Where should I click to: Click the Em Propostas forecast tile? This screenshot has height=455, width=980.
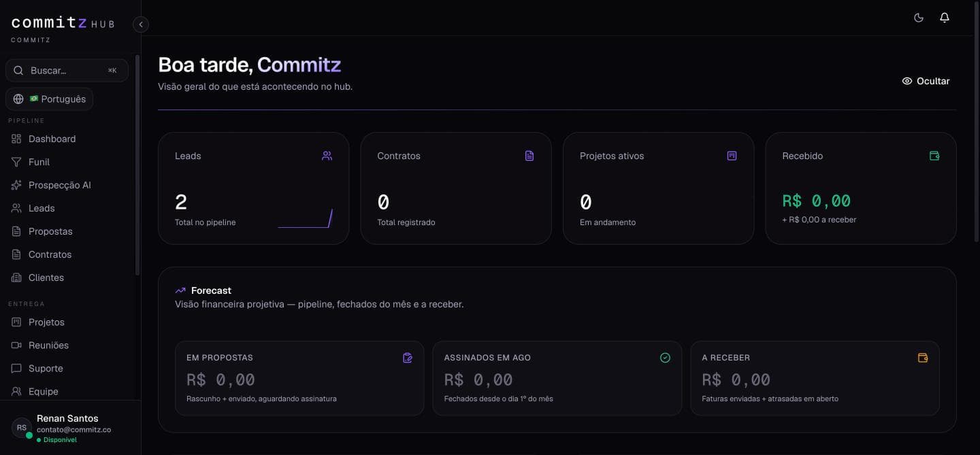pyautogui.click(x=299, y=378)
